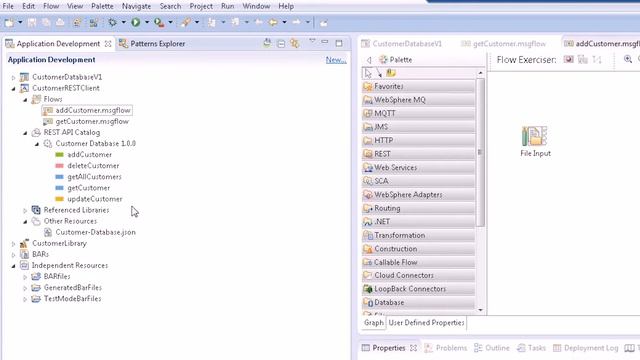Switch to the CustomerDatabaseV1 editor tab
This screenshot has height=360, width=640.
coord(402,44)
